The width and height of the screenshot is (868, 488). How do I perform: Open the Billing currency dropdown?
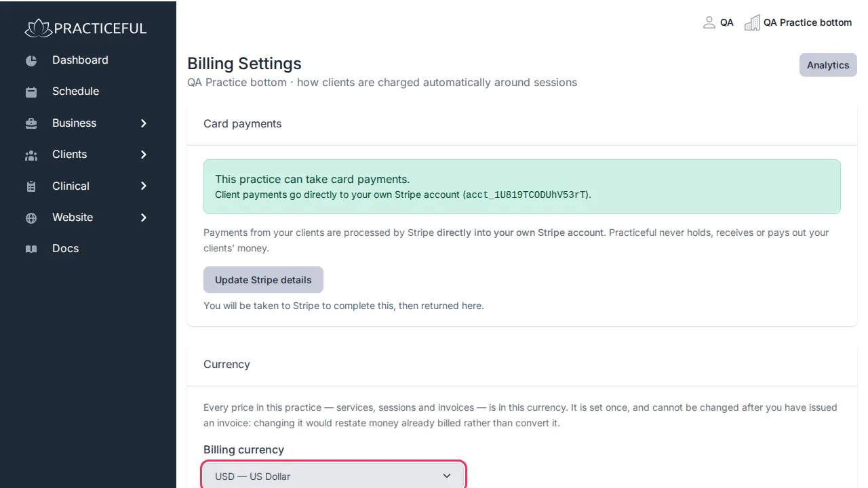[334, 475]
